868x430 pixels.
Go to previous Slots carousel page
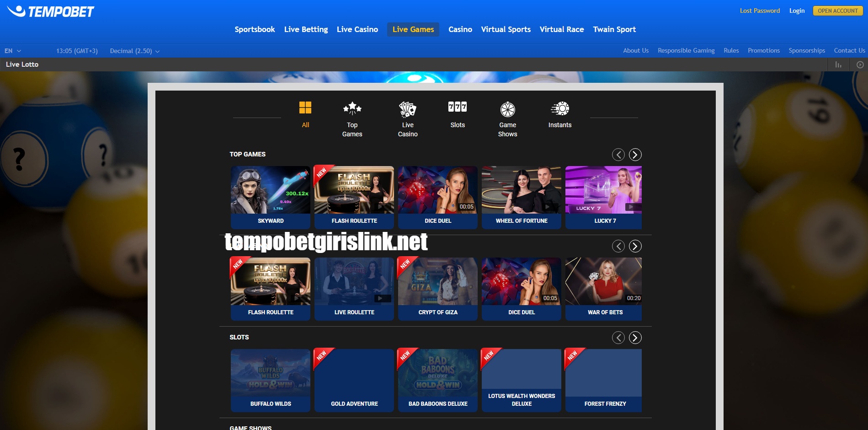(618, 338)
